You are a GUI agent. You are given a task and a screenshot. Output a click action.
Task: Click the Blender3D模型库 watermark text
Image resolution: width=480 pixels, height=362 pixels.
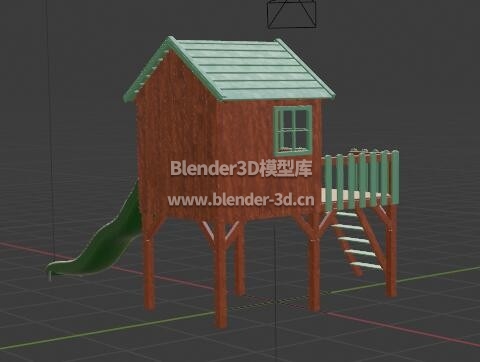(241, 169)
